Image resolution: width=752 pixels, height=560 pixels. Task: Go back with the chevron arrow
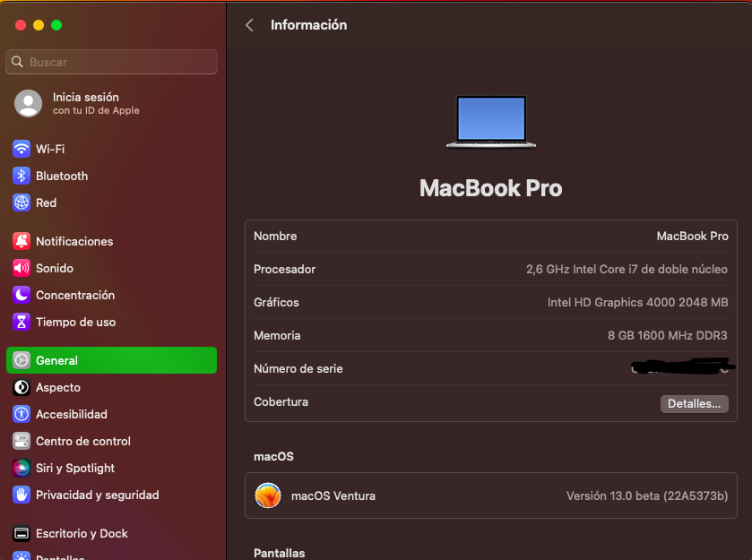coord(249,25)
